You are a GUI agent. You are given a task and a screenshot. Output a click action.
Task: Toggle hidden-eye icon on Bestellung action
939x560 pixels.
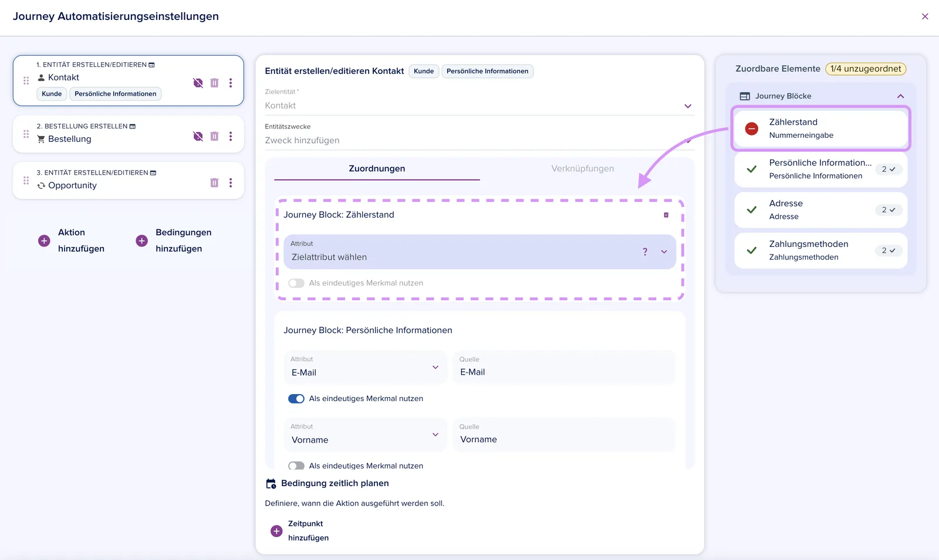198,136
